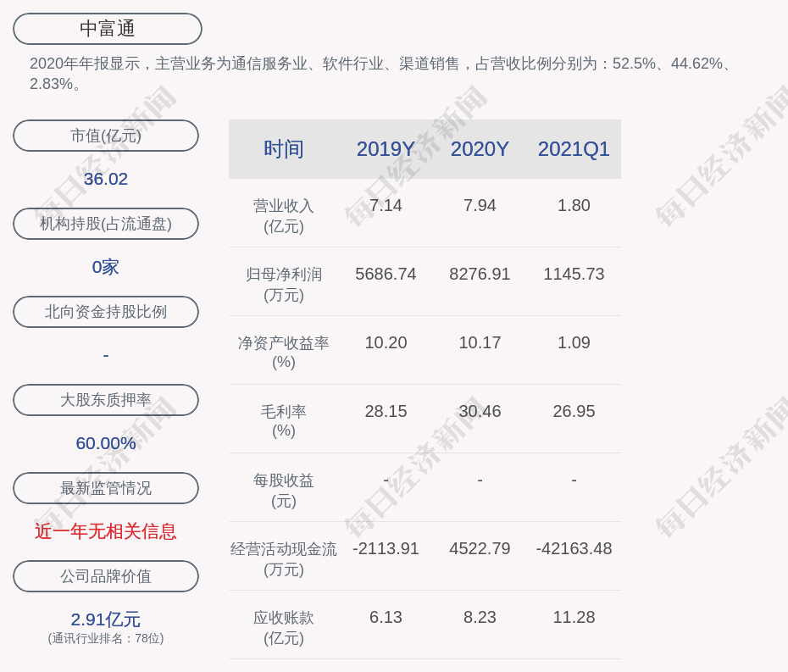Click cash flow value 4522.79
The width and height of the screenshot is (788, 672).
click(480, 549)
